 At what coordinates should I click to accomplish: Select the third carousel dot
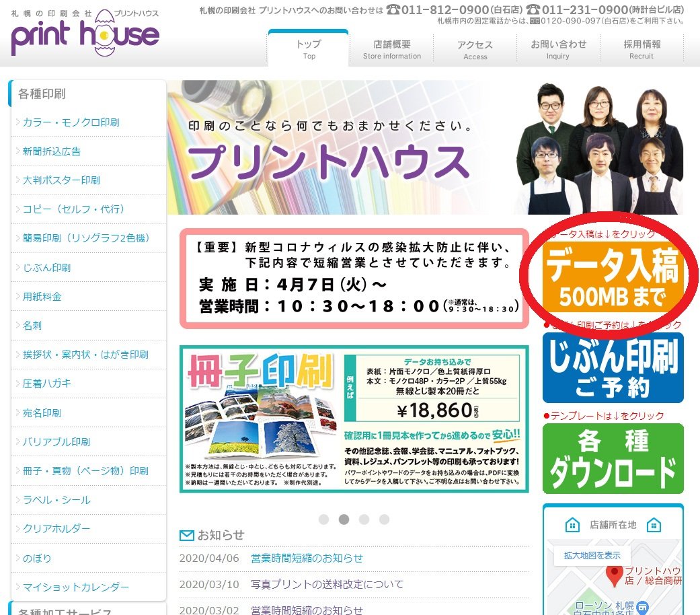point(364,519)
